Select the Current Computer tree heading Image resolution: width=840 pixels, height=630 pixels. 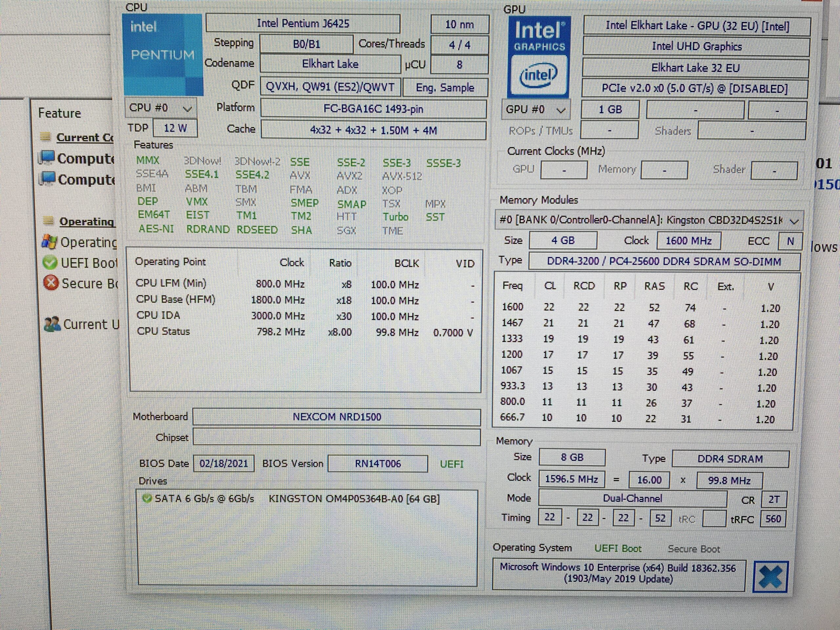click(84, 137)
